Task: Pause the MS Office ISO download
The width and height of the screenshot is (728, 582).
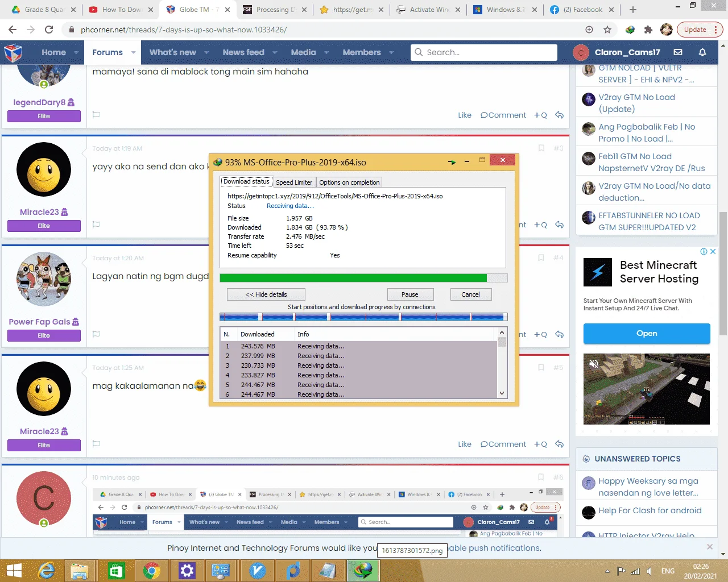Action: click(409, 294)
